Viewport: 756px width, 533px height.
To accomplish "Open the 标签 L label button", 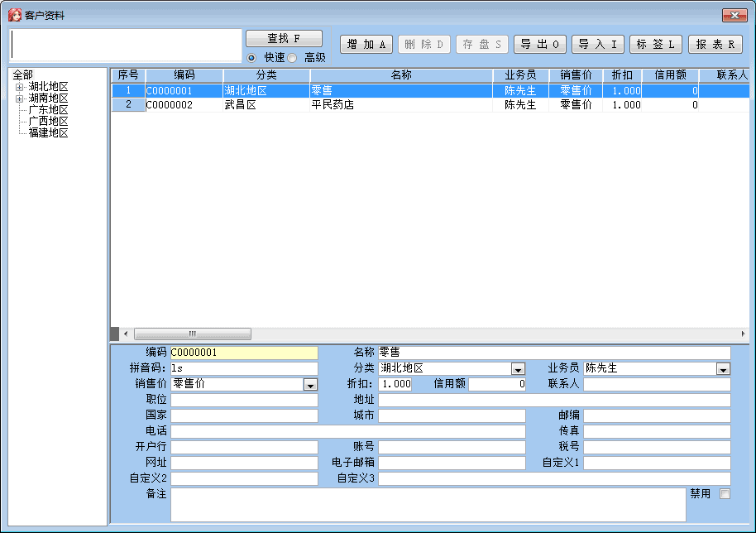I will tap(655, 45).
